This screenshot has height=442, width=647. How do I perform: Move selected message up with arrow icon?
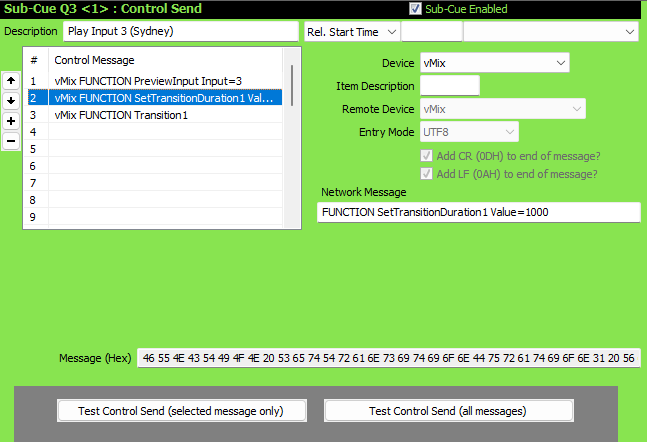tap(11, 80)
